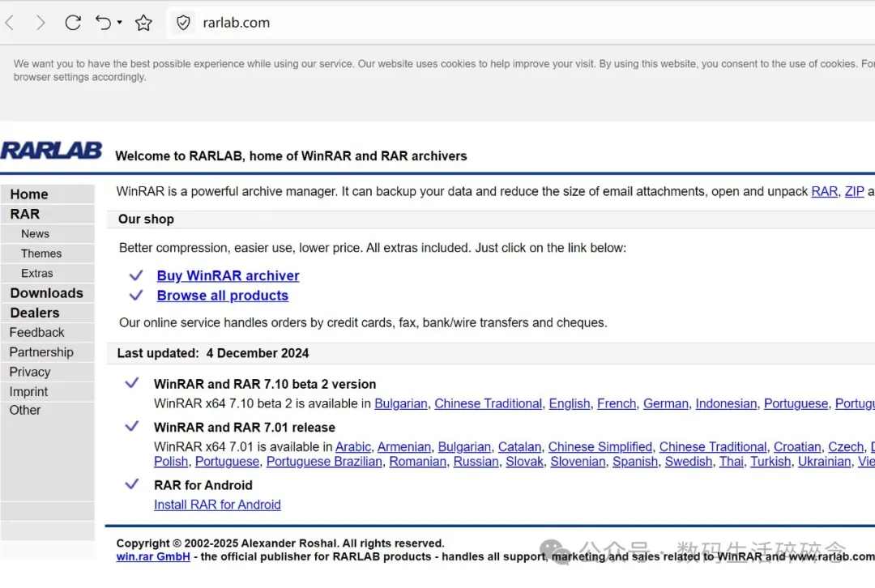
Task: Click the shield security icon in address bar
Action: 183,23
